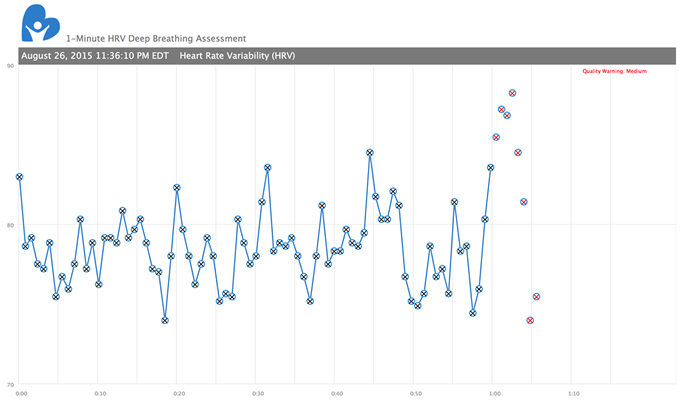The width and height of the screenshot is (681, 404).
Task: Click the 0:50 time axis label
Action: [415, 393]
